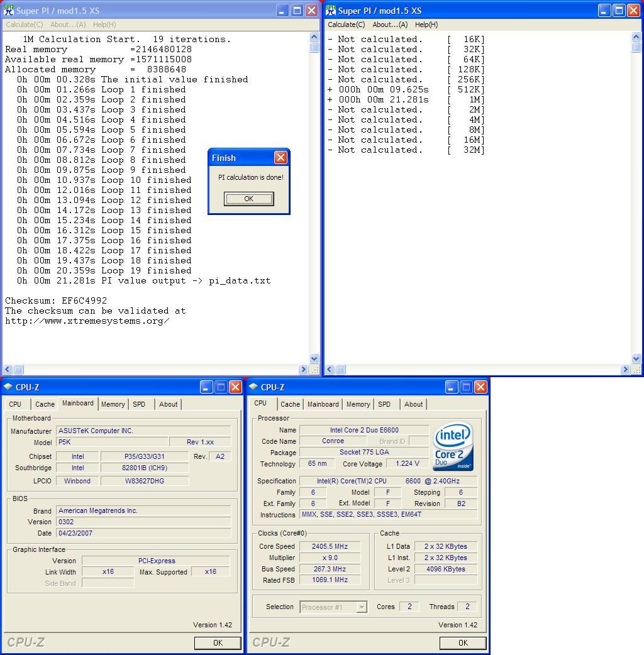Viewport: 644px width, 655px height.
Task: Click Core Speed value 2405.5 MHz
Action: (x=330, y=546)
